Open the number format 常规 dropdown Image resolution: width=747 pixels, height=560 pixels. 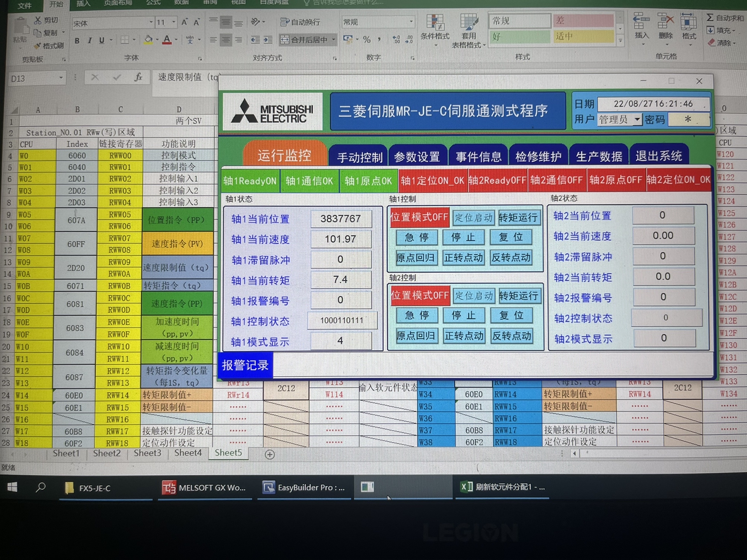click(411, 22)
